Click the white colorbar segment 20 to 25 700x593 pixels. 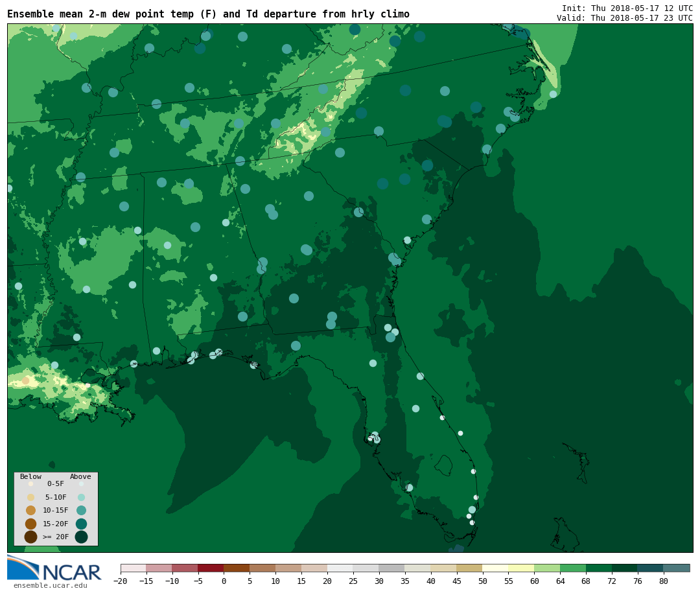(x=341, y=568)
